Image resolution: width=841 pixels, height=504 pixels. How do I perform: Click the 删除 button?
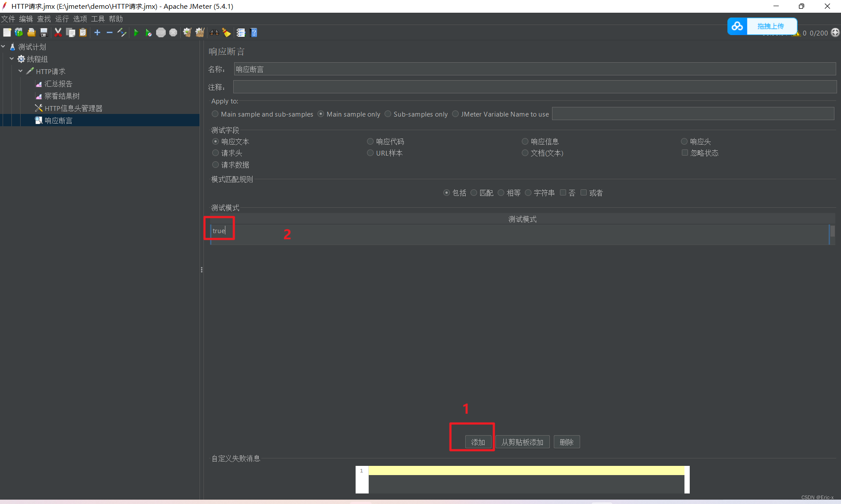(x=567, y=442)
